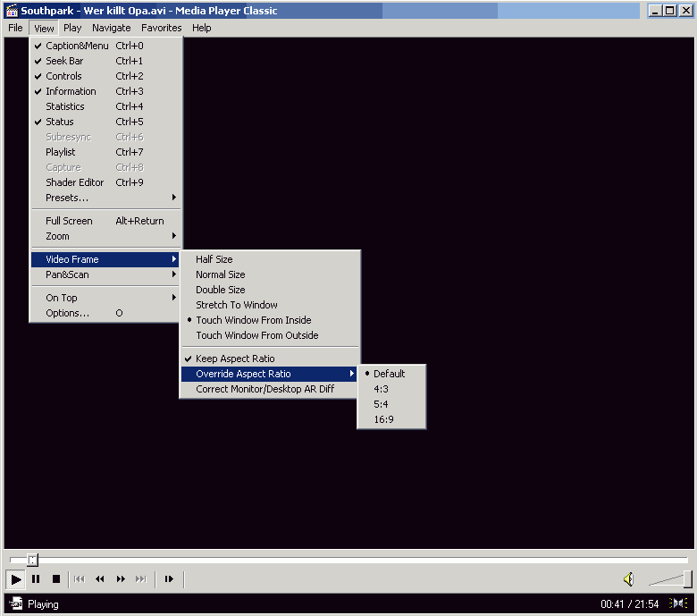Click the volume slider track
Screen dimensions: 697x616
668,580
